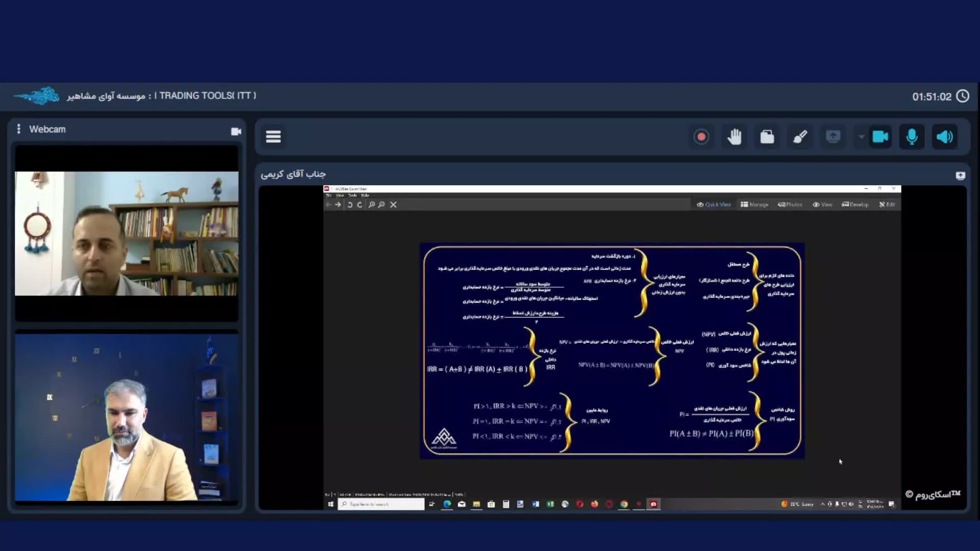The image size is (980, 551).
Task: Select bottom webcam video of man in tan jacket
Action: tap(127, 417)
